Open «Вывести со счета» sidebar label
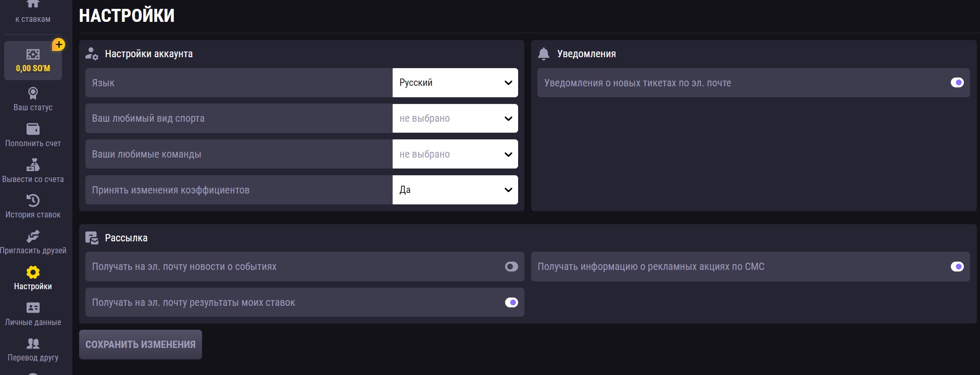The width and height of the screenshot is (980, 375). click(x=33, y=179)
